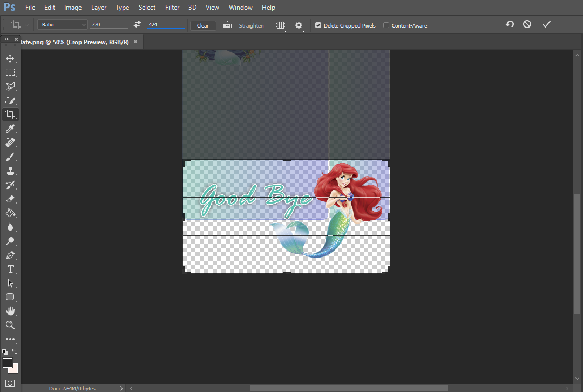583x392 pixels.
Task: Close the toolbox panel with X
Action: (x=16, y=39)
